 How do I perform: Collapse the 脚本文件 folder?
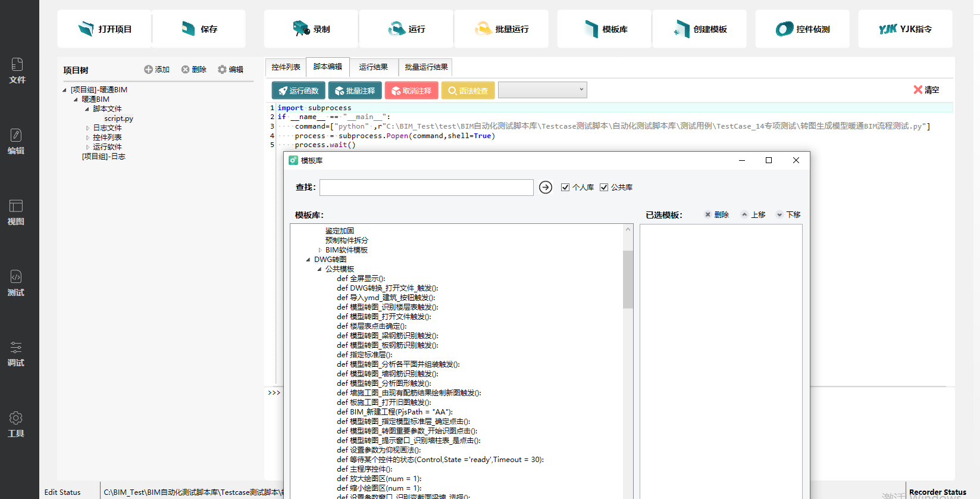(x=87, y=109)
